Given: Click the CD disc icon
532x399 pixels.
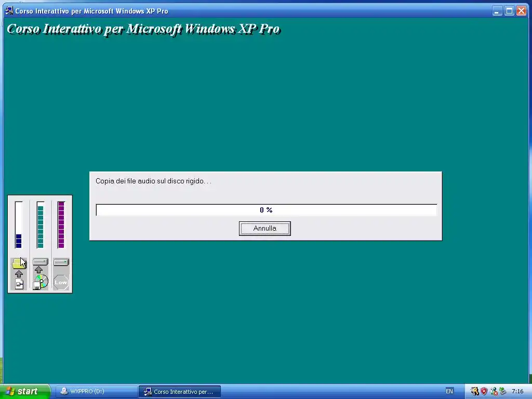Looking at the screenshot, I should (41, 282).
